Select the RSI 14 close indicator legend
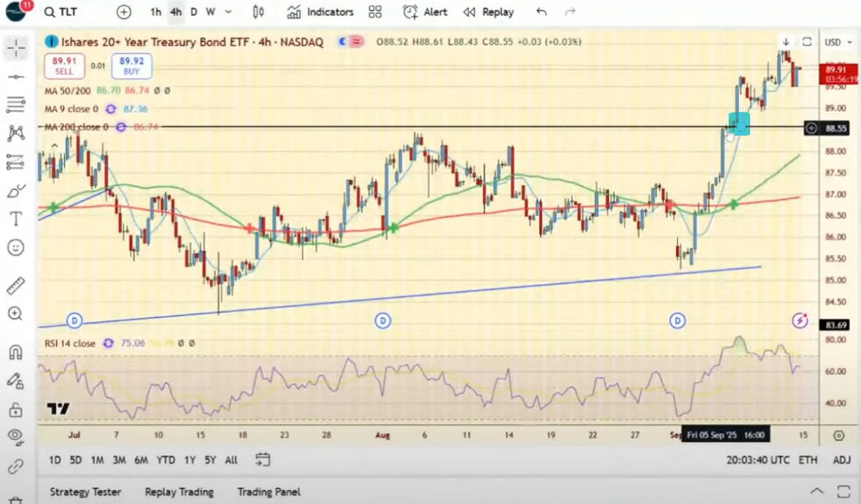Image resolution: width=861 pixels, height=504 pixels. [70, 343]
